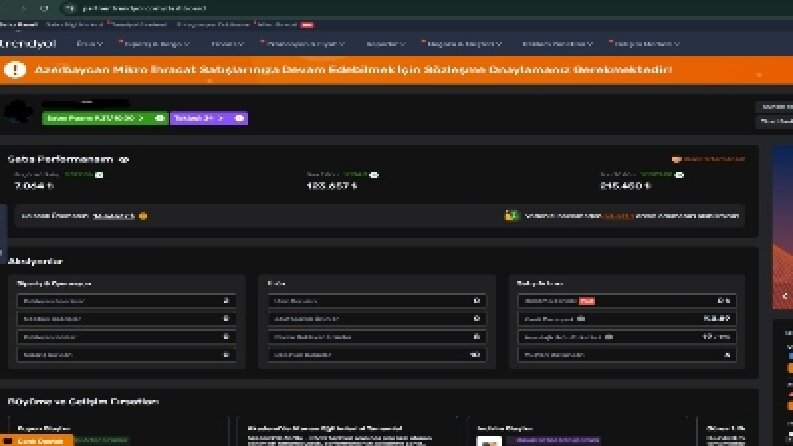
Task: Click the eye icon inside the purple badge
Action: point(239,118)
